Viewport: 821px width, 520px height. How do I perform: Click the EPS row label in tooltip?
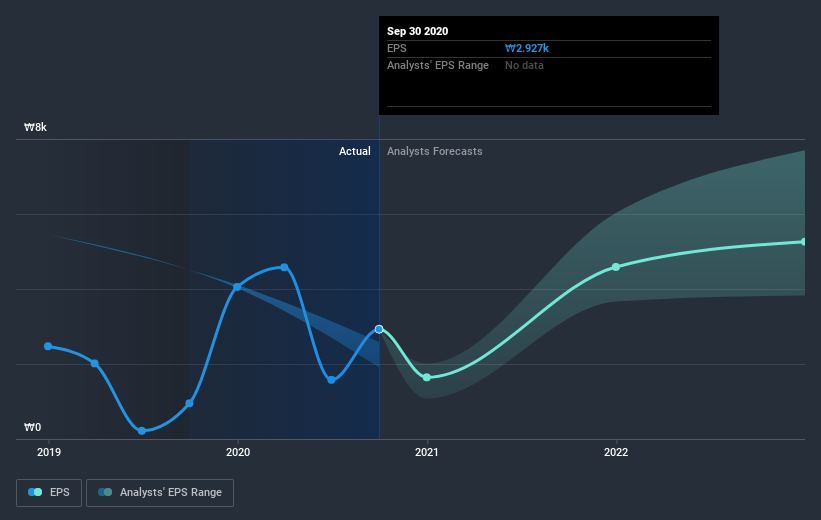(396, 48)
